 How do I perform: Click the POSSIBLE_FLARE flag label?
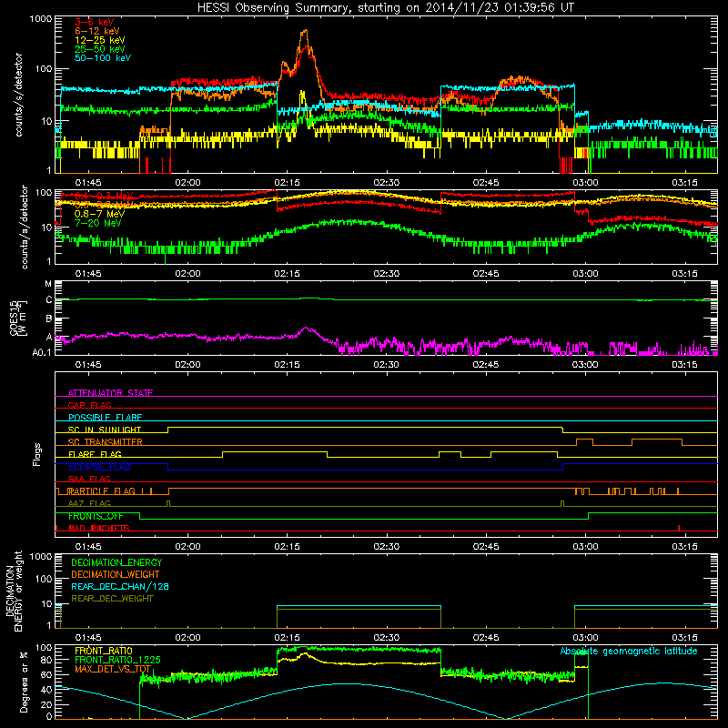[x=105, y=418]
